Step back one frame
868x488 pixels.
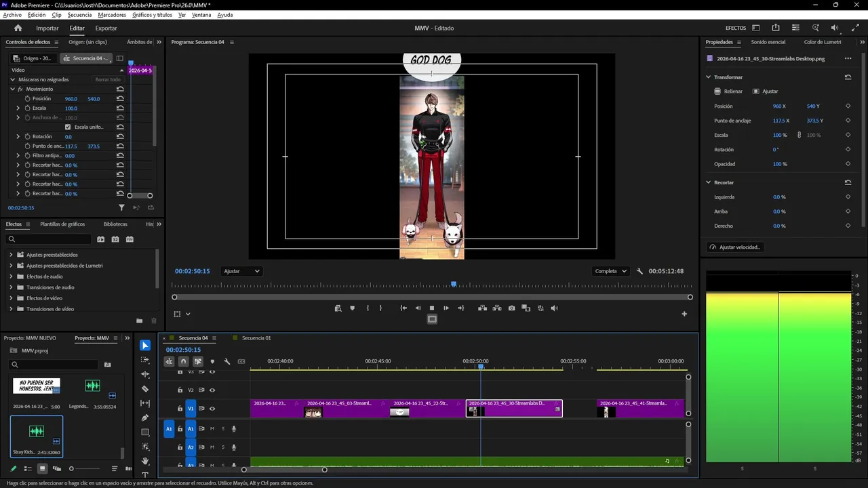tap(418, 308)
